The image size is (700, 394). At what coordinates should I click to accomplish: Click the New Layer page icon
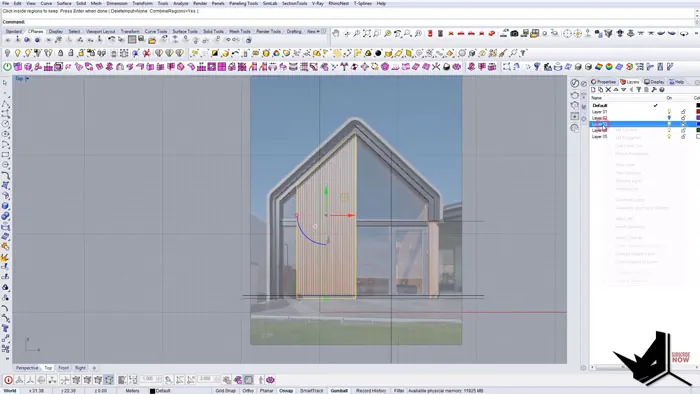(593, 90)
